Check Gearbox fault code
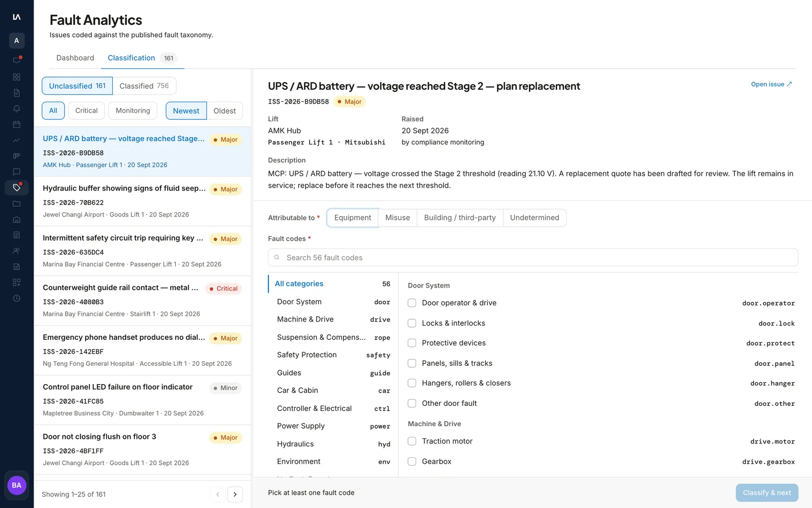The image size is (812, 508). (412, 461)
